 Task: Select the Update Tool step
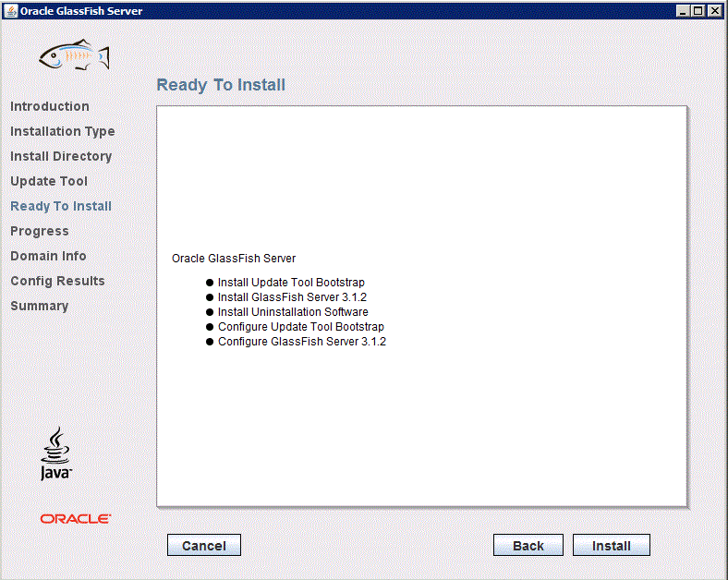coord(49,181)
